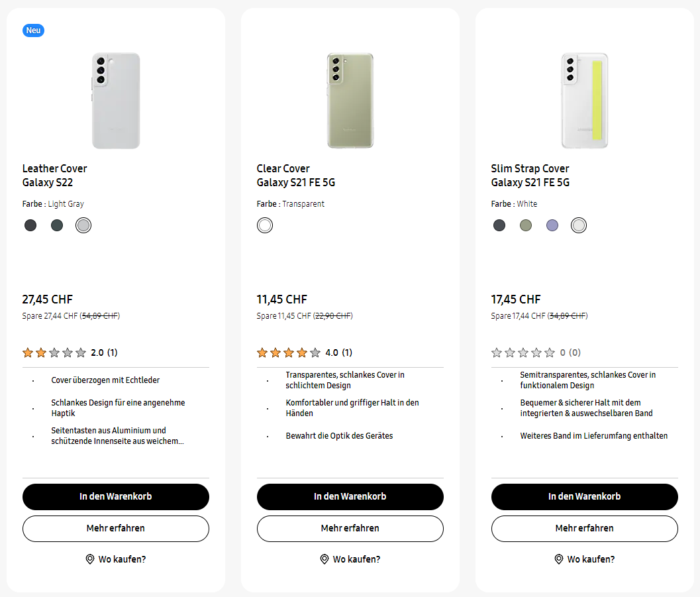Click location pin icon under Leather Cover
Image resolution: width=700 pixels, height=597 pixels.
[90, 559]
